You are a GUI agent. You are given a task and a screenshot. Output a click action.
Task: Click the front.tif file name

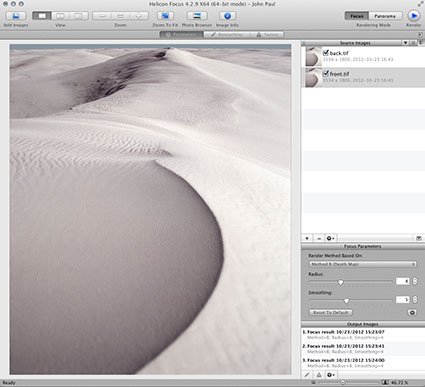(339, 74)
